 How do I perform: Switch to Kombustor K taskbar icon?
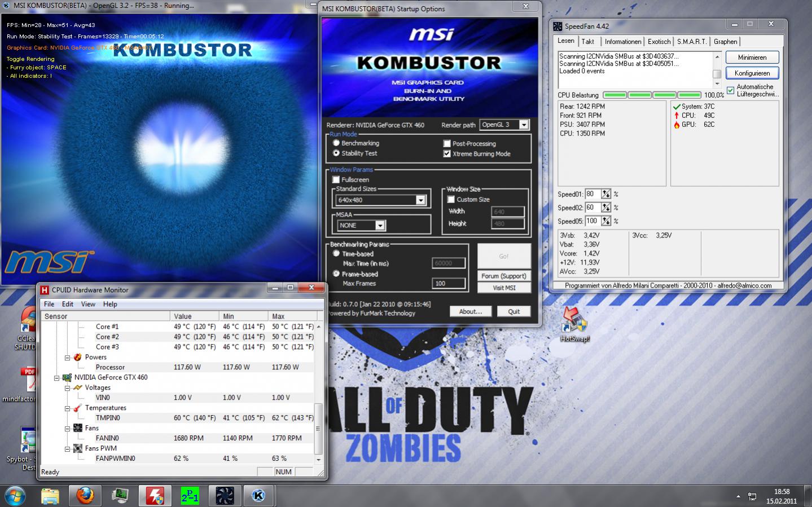tap(259, 496)
